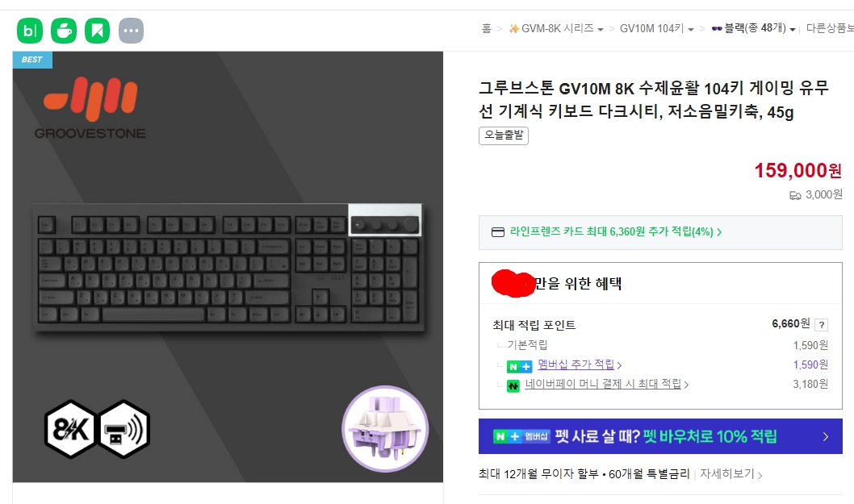Click the question mark help icon beside 6,660원

click(822, 325)
